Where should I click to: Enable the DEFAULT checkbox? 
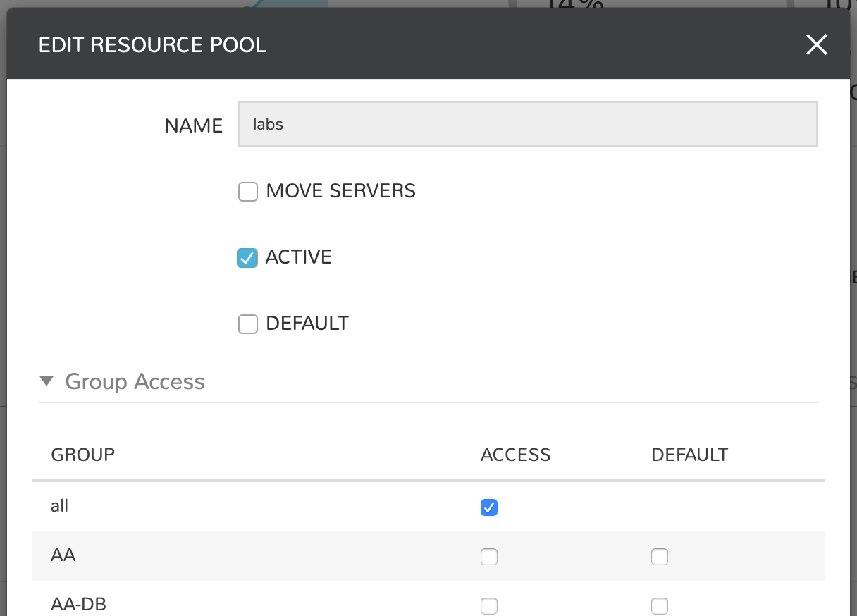[x=248, y=324]
